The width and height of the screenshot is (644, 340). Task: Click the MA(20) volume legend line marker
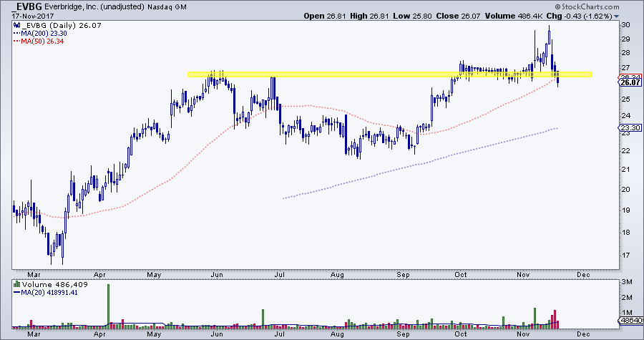[x=16, y=293]
